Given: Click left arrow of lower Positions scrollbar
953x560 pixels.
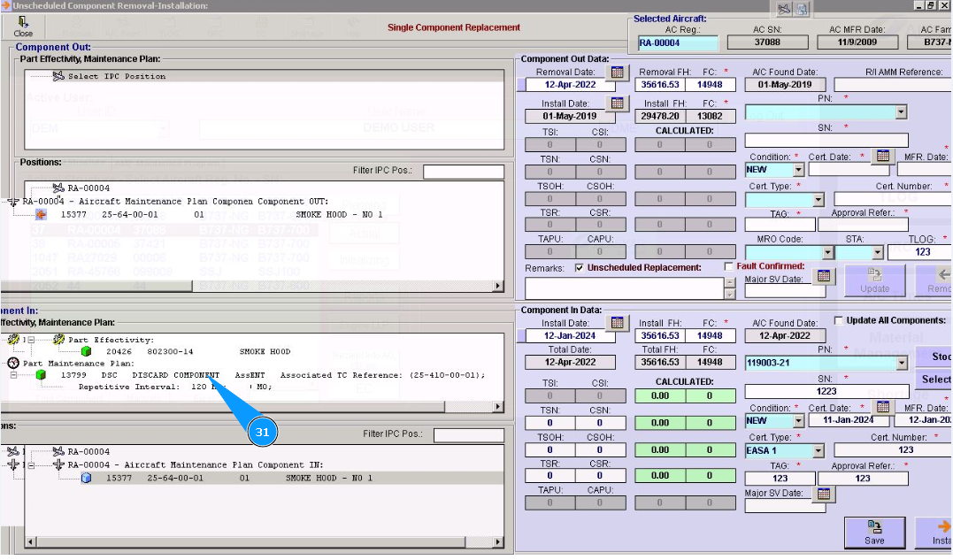Looking at the screenshot, I should pyautogui.click(x=30, y=541).
